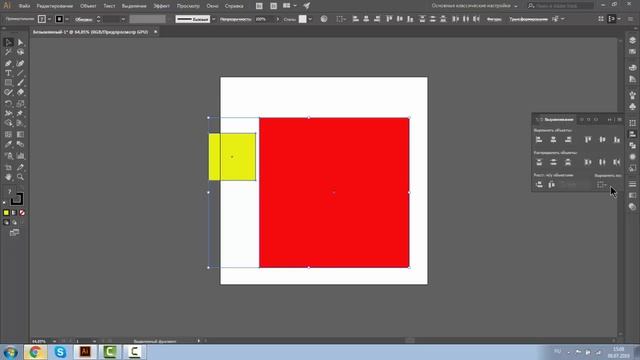Click Трансформирование link in control bar
Screen dimensions: 640x360
(x=528, y=19)
